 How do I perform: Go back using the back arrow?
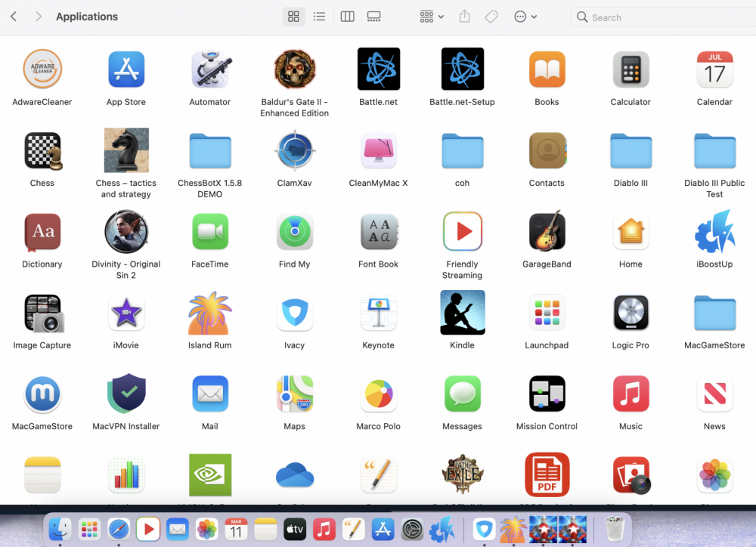point(14,16)
